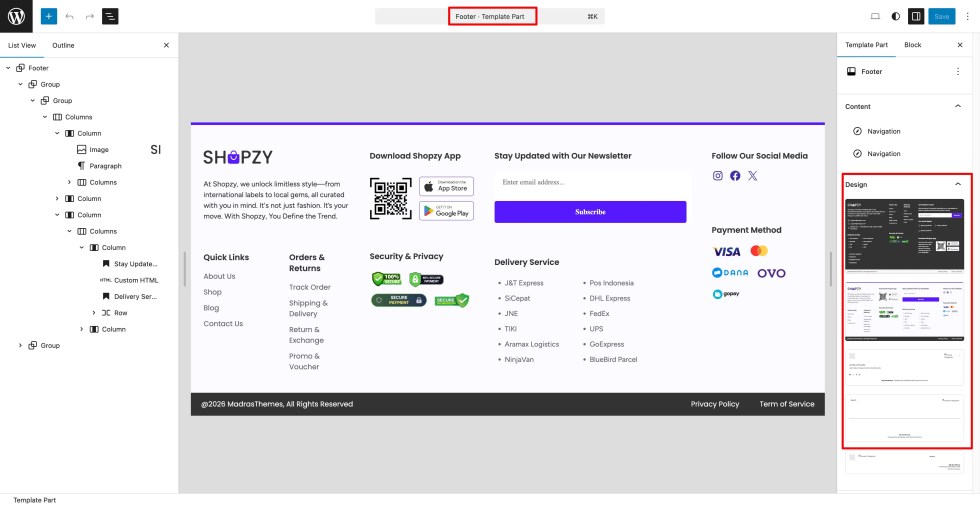Undo the last change
This screenshot has width=980, height=506.
69,16
